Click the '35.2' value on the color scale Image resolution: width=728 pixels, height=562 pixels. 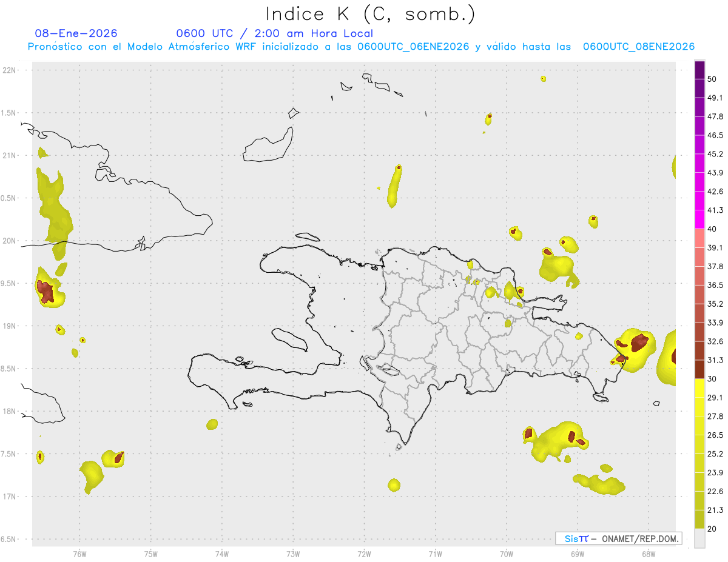click(x=715, y=304)
